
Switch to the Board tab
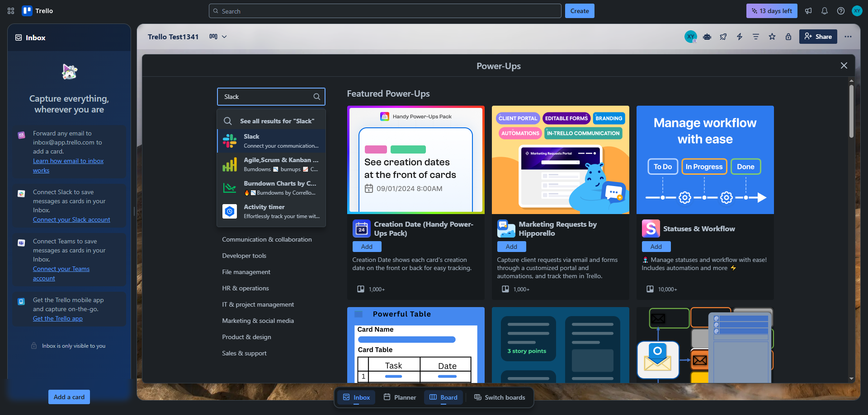click(443, 397)
